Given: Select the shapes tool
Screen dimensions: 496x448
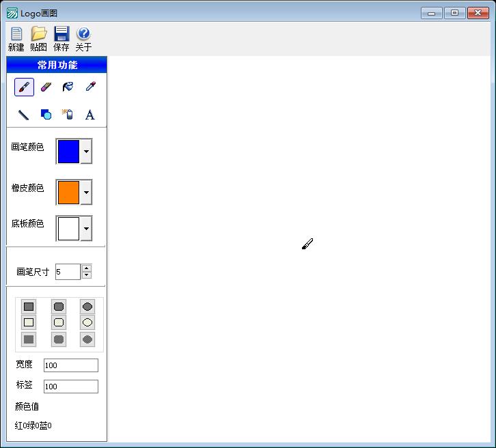Looking at the screenshot, I should coord(46,115).
